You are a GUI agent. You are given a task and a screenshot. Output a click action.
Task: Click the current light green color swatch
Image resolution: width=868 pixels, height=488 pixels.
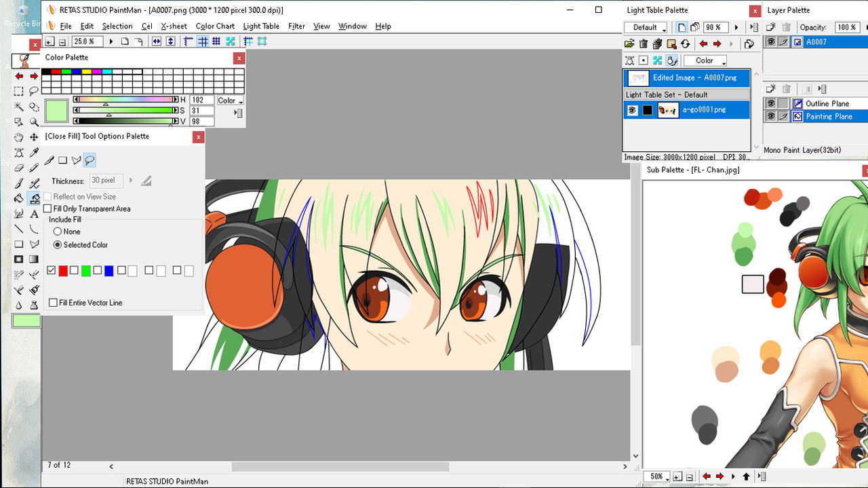click(56, 111)
